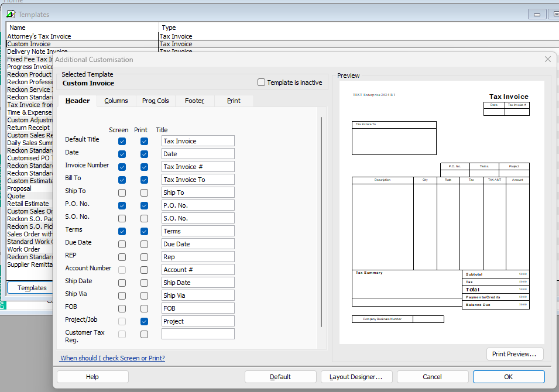This screenshot has height=392, width=559.
Task: Toggle Template is inactive checkbox
Action: (x=261, y=82)
